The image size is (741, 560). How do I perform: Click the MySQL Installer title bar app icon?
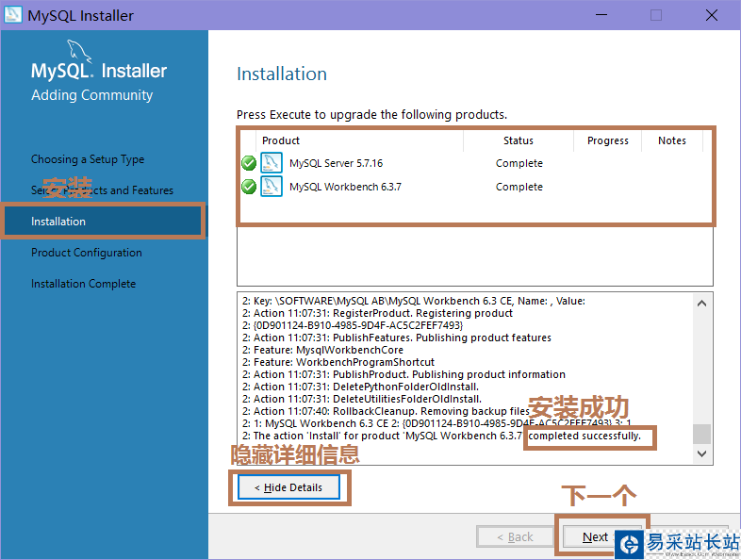tap(13, 15)
